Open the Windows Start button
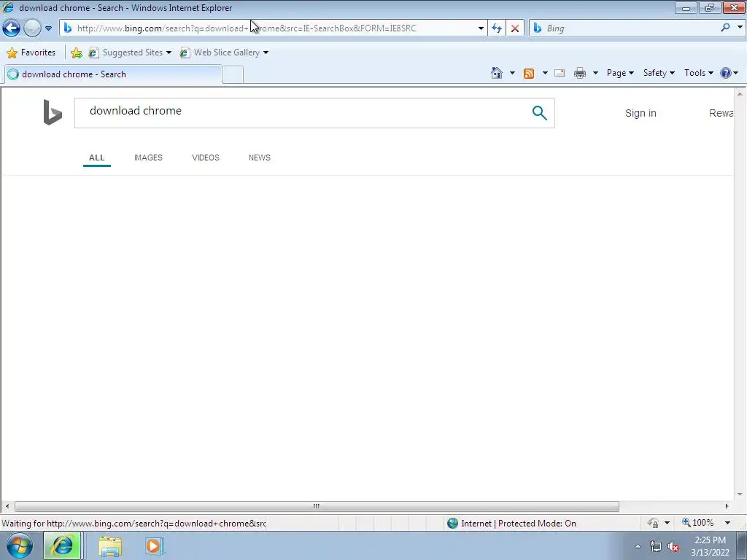 20,545
